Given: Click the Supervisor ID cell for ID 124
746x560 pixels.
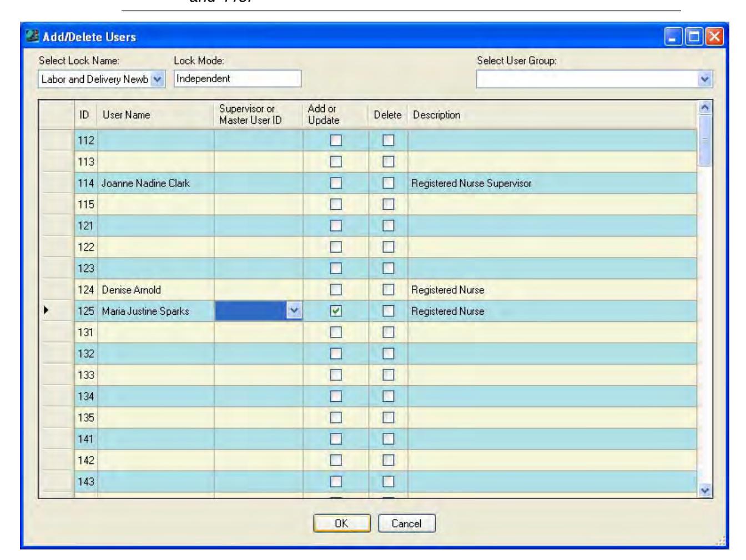Looking at the screenshot, I should click(x=259, y=290).
